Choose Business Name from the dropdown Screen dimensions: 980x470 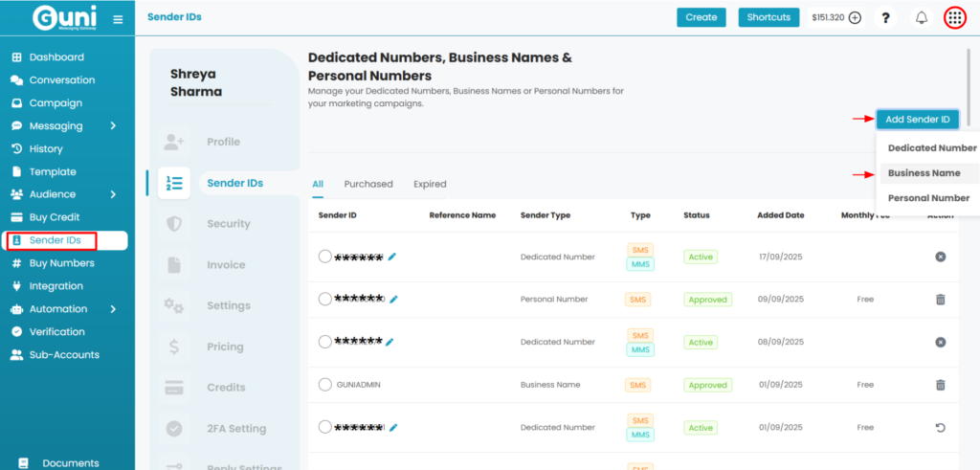point(924,173)
